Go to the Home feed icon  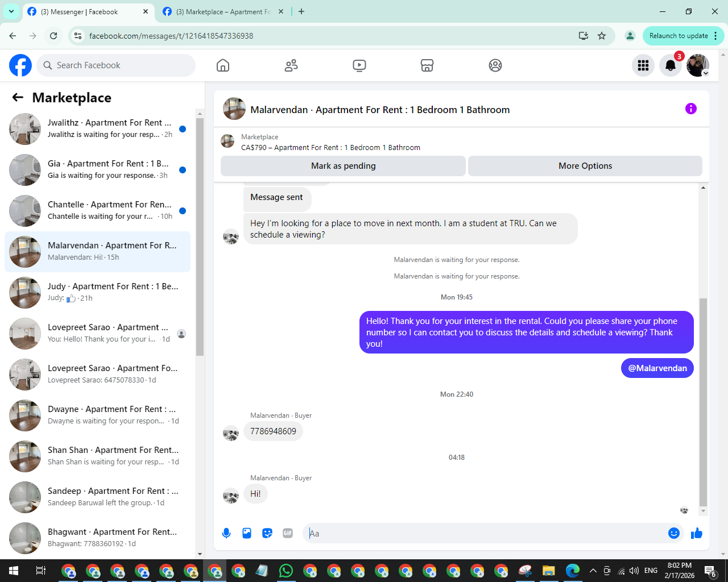(223, 65)
